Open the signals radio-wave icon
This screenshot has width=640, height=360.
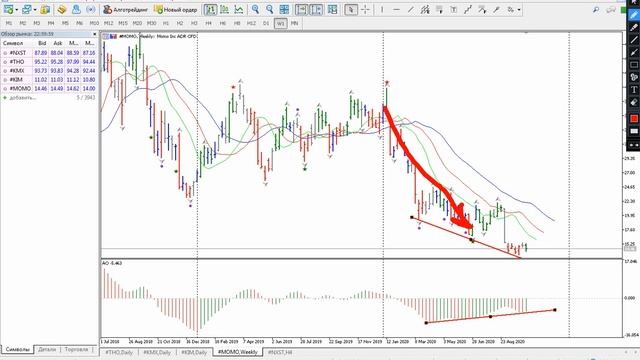pyautogui.click(x=91, y=9)
